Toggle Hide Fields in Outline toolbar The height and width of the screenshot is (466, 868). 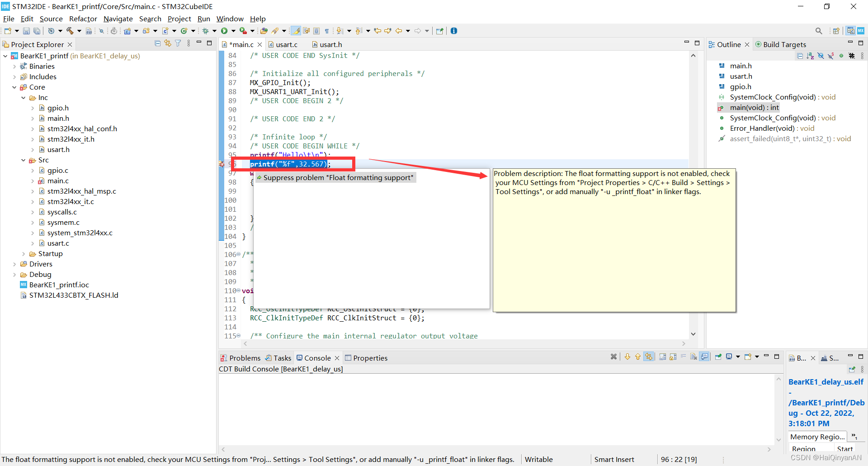821,56
